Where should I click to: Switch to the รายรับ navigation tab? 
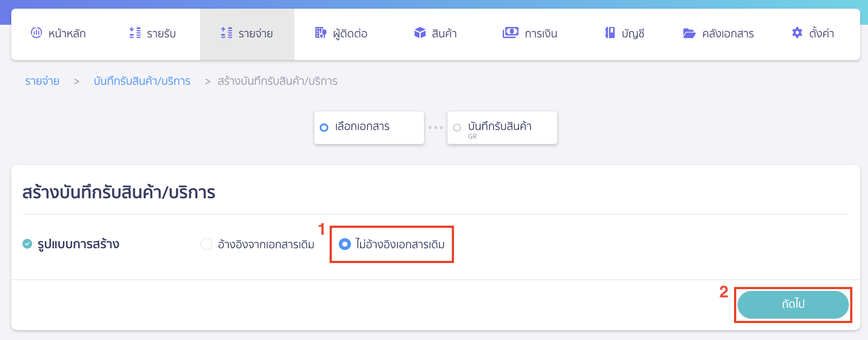coord(153,33)
